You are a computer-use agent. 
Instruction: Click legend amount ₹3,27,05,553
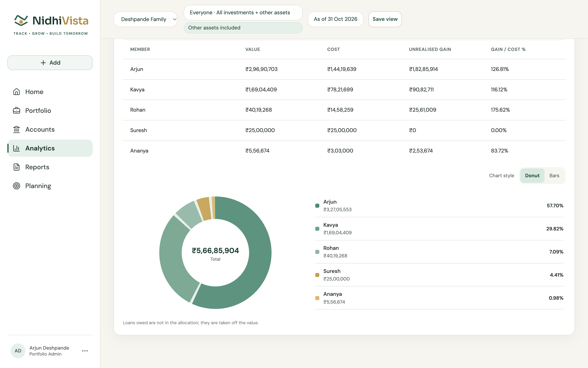pos(337,210)
